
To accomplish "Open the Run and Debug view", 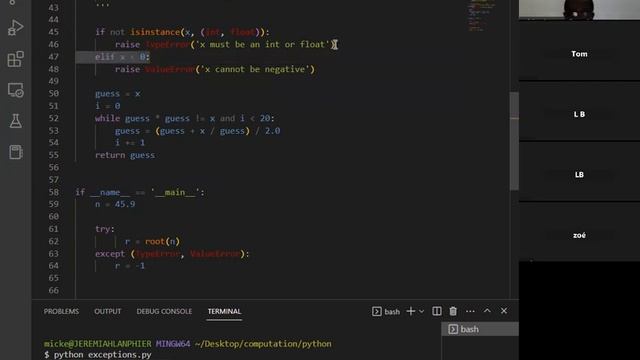I will pos(16,28).
